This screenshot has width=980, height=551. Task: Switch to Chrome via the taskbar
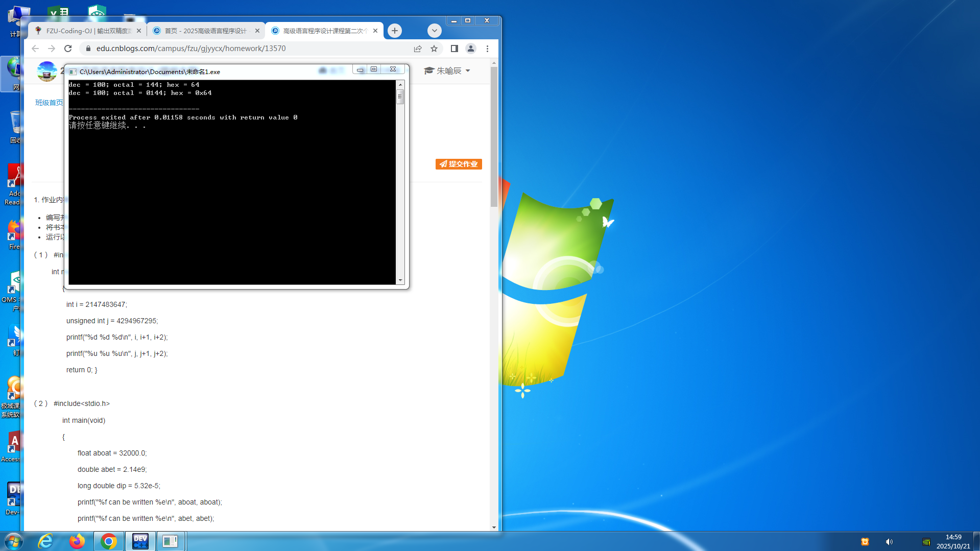[x=108, y=541]
